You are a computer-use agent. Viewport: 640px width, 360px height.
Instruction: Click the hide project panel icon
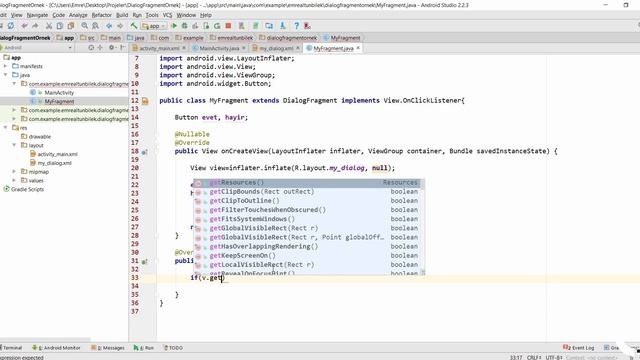(x=122, y=48)
